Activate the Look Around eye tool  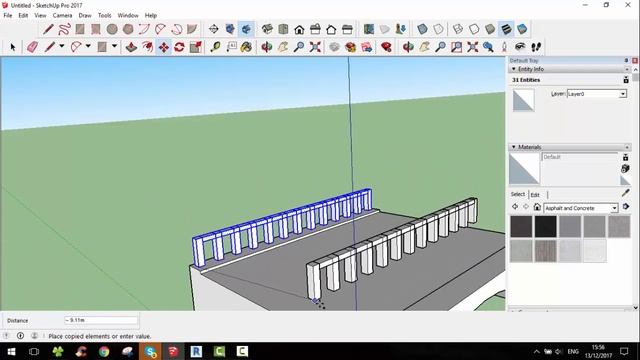pos(520,47)
